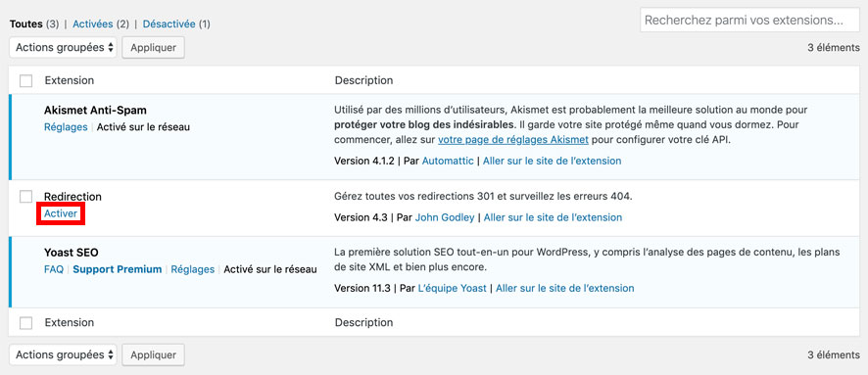
Task: Open L'équipe Yoast author link
Action: (452, 288)
